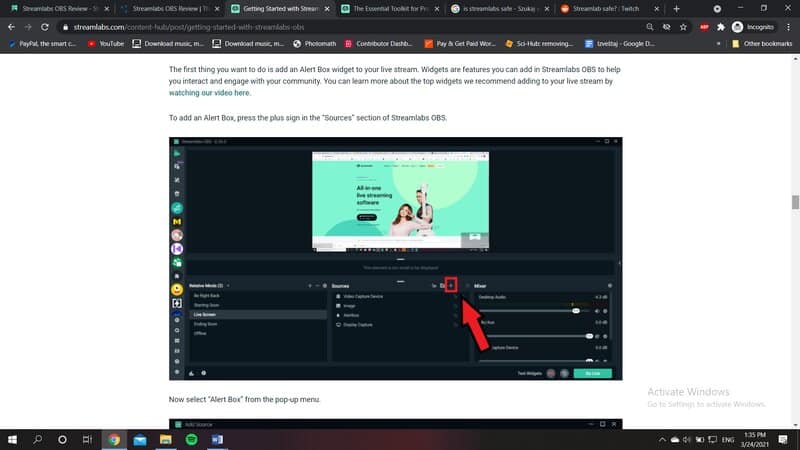Click the Incognito profile button
This screenshot has height=450, width=800.
tap(753, 27)
